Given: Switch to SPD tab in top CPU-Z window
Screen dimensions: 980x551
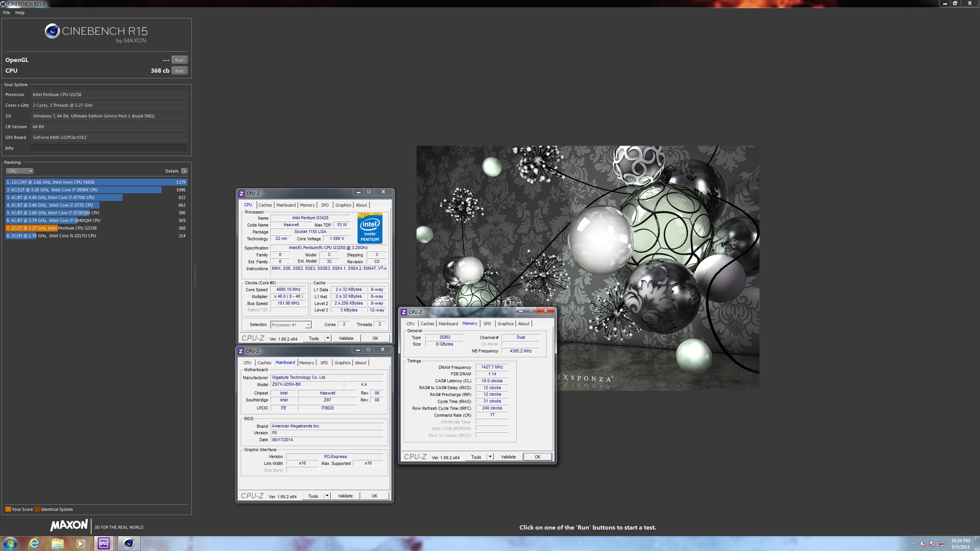Looking at the screenshot, I should [x=325, y=205].
